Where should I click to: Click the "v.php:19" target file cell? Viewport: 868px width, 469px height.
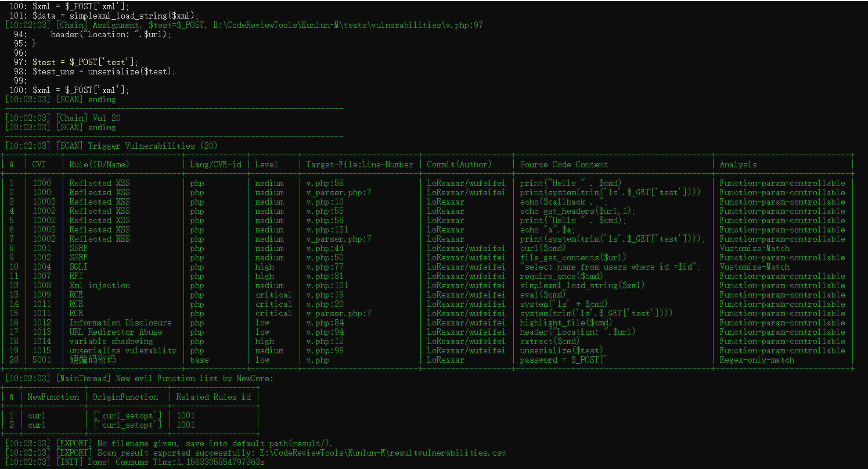(325, 295)
